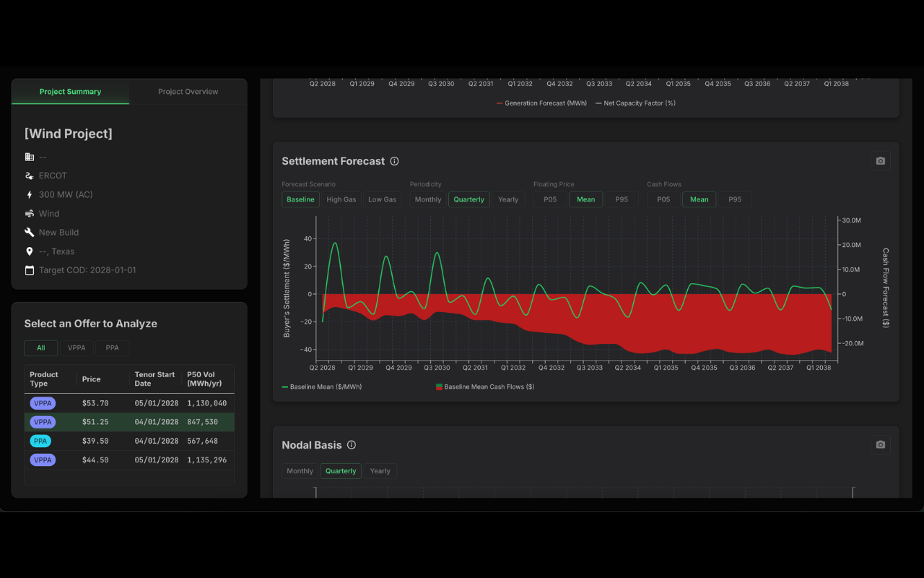Set Nodal Basis periodicity to Quarterly
The width and height of the screenshot is (924, 578).
pyautogui.click(x=341, y=471)
